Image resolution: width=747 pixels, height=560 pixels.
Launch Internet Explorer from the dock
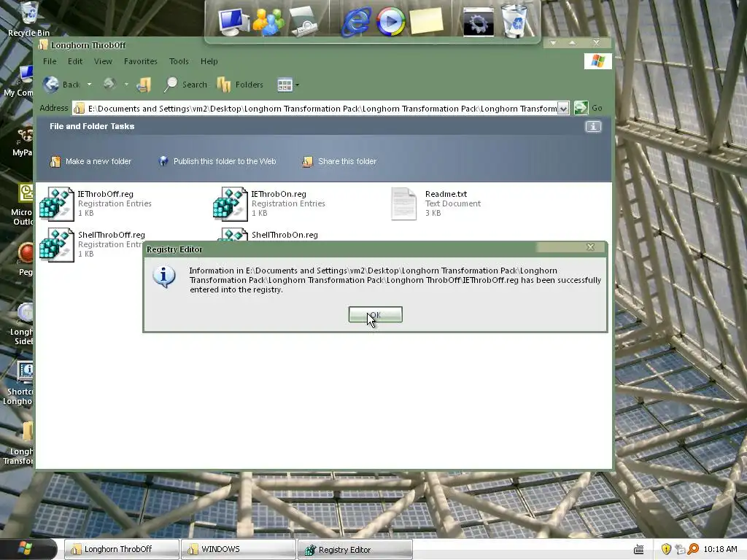tap(356, 21)
